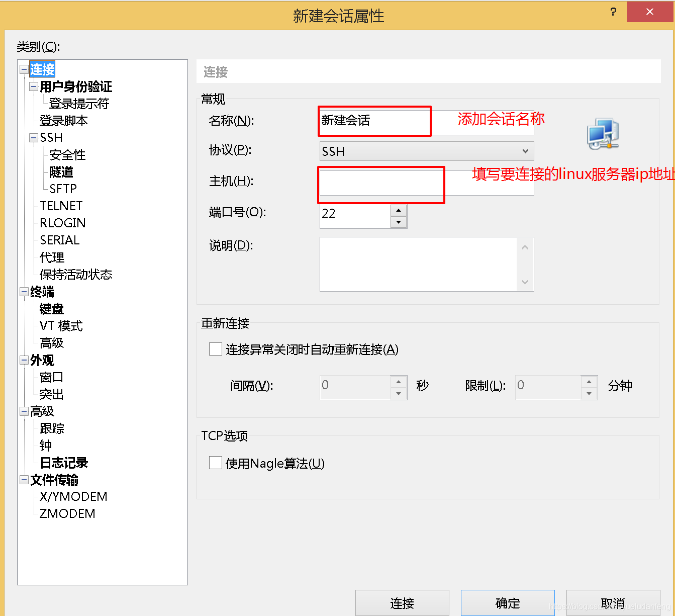Select 日志记录 tree item
This screenshot has height=616, width=675.
(x=64, y=463)
